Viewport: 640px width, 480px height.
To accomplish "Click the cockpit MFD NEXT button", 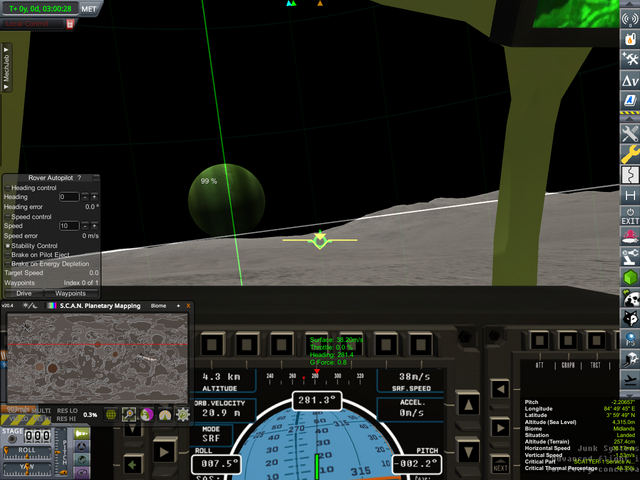I will 500,467.
